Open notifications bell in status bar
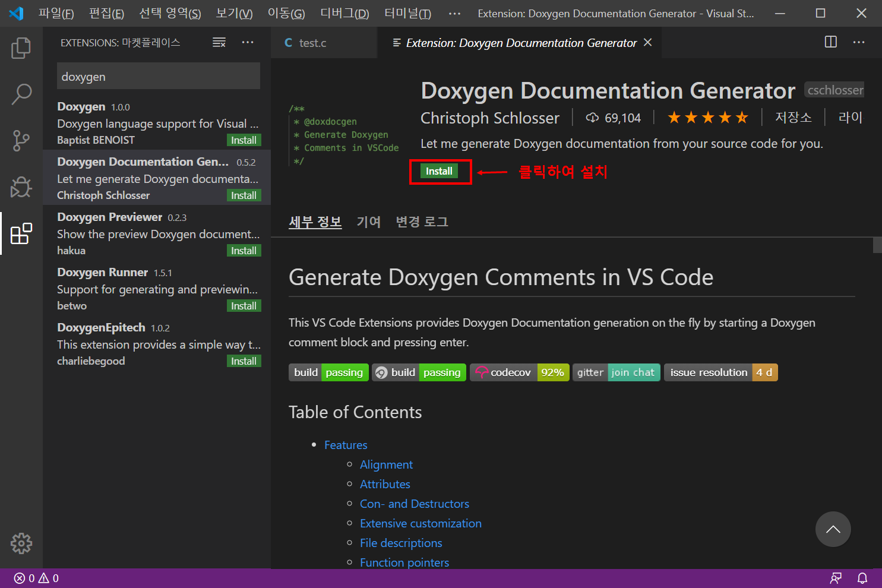 (862, 578)
